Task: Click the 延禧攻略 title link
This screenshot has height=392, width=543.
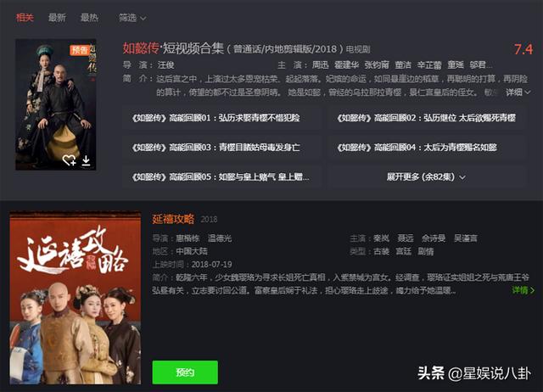Action: tap(173, 219)
